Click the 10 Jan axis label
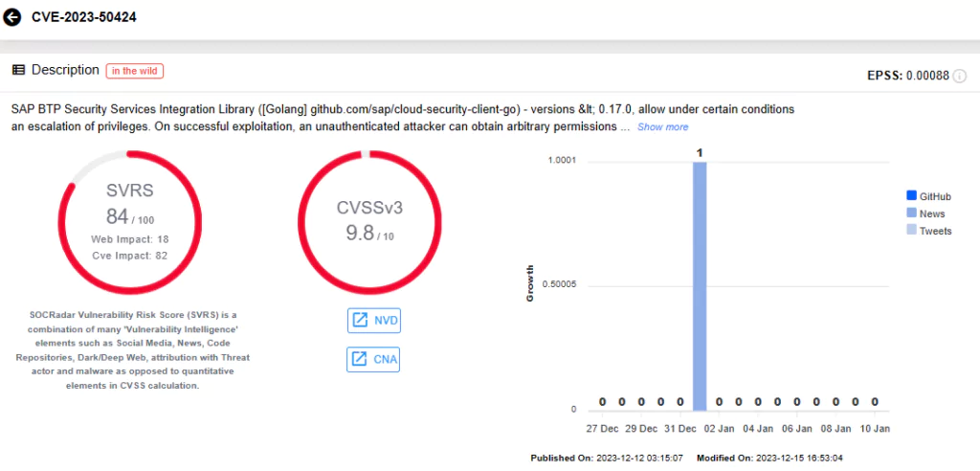Screen dimensions: 980x471 (875, 429)
